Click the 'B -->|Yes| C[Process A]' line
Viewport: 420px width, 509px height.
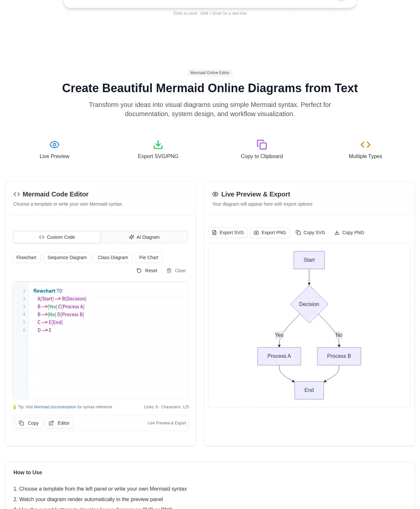click(x=61, y=307)
